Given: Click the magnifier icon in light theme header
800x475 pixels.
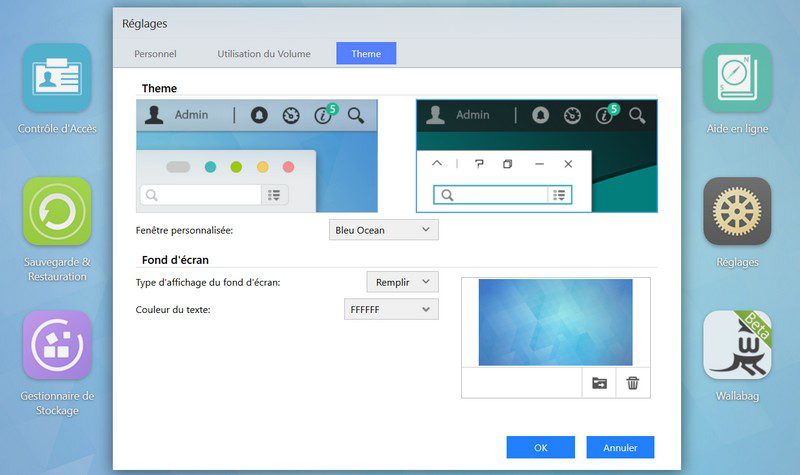Looking at the screenshot, I should 356,115.
